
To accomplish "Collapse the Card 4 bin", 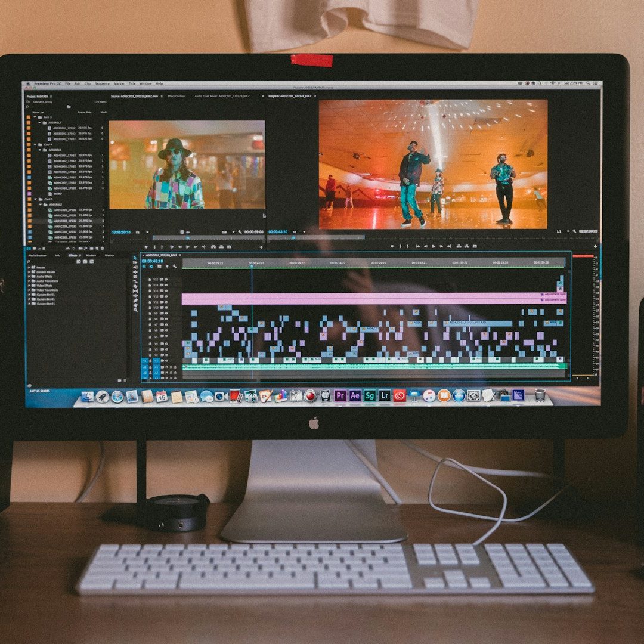I will click(35, 144).
